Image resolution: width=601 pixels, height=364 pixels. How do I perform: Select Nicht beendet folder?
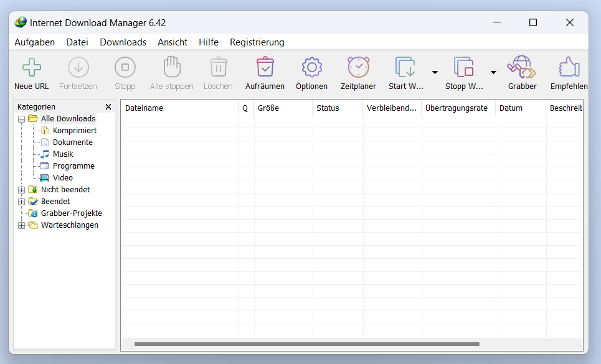click(x=65, y=190)
